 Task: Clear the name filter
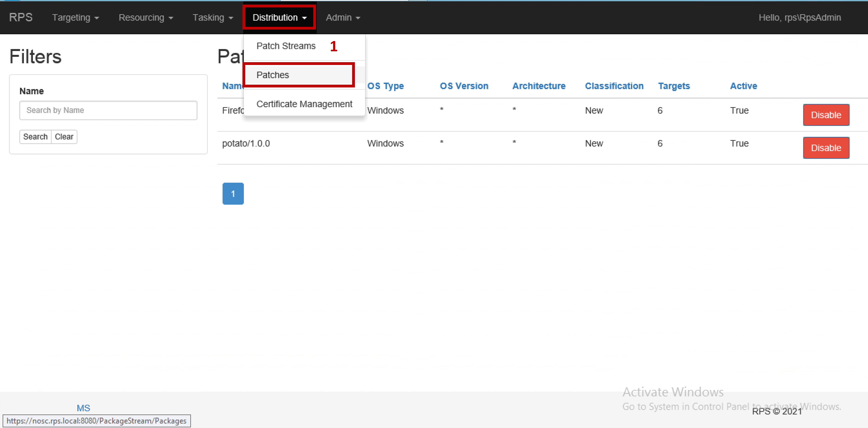pos(64,137)
